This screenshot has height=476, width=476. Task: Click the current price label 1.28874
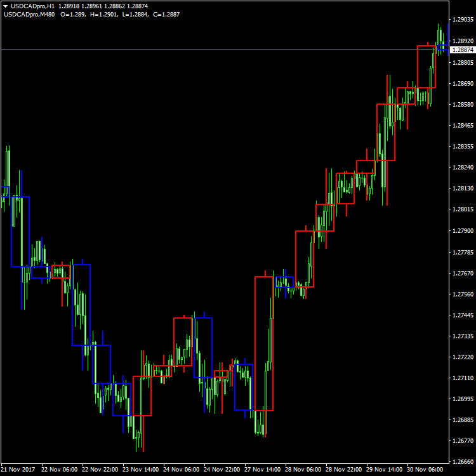click(x=463, y=50)
